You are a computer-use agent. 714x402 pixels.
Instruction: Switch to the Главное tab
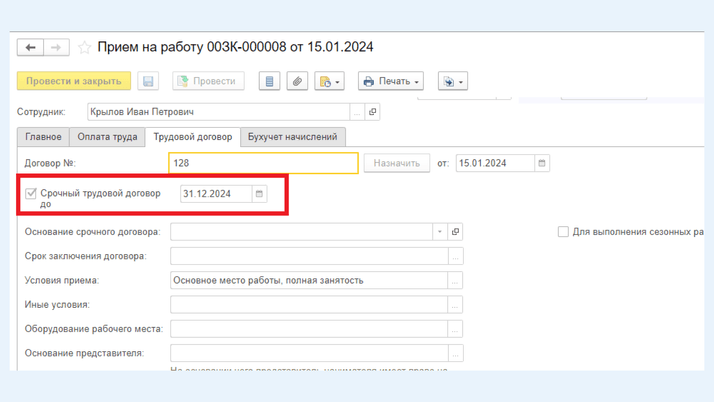pyautogui.click(x=43, y=137)
